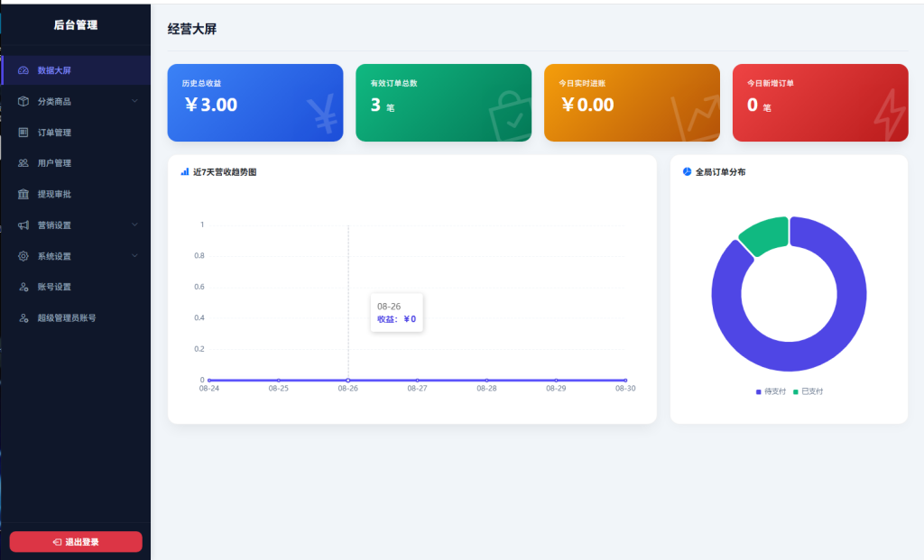Viewport: 924px width, 560px height.
Task: Toggle the 待支付 legend item
Action: (x=771, y=391)
